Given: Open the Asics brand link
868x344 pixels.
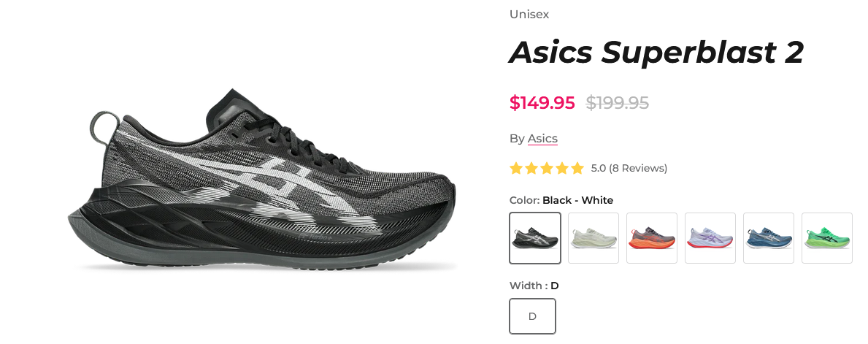Looking at the screenshot, I should tap(542, 139).
